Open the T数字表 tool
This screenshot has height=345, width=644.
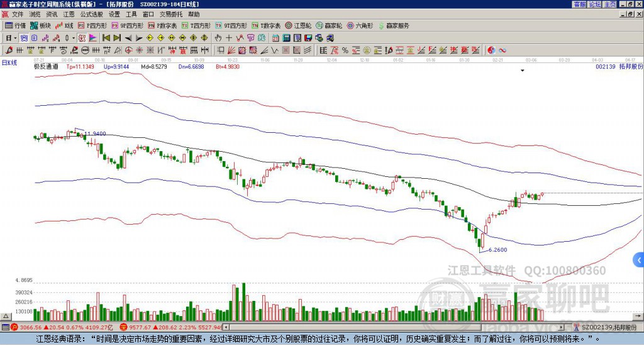pos(266,25)
